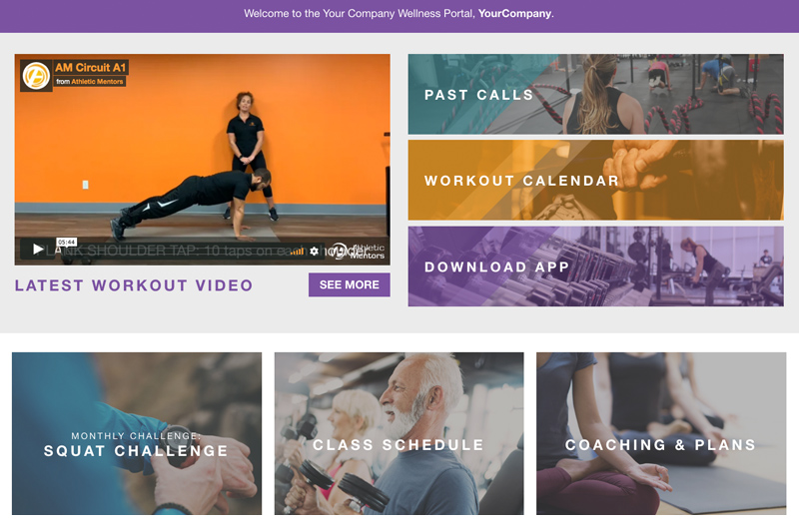This screenshot has width=799, height=532.
Task: Open the AM Circuit A1 video title link
Action: pyautogui.click(x=90, y=67)
